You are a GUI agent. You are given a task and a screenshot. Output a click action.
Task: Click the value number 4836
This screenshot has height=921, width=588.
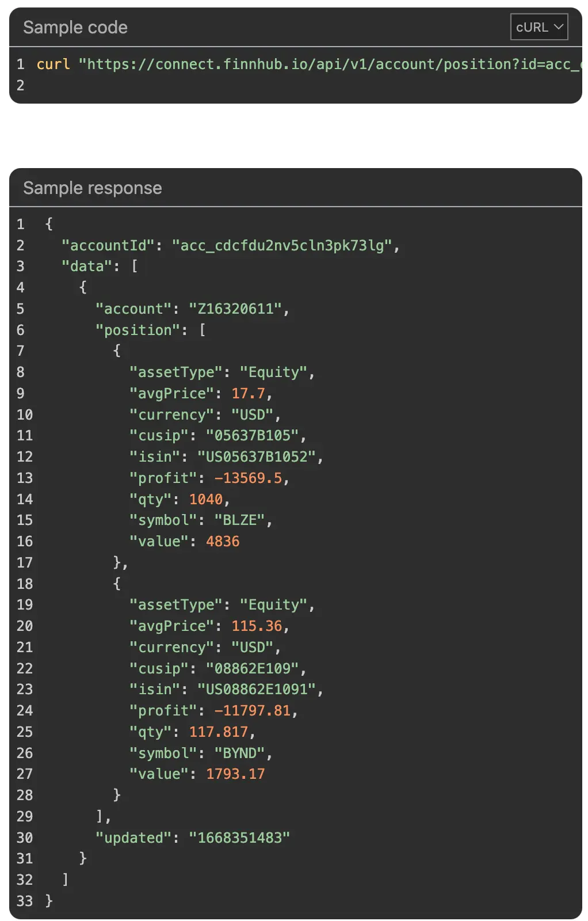(x=223, y=542)
